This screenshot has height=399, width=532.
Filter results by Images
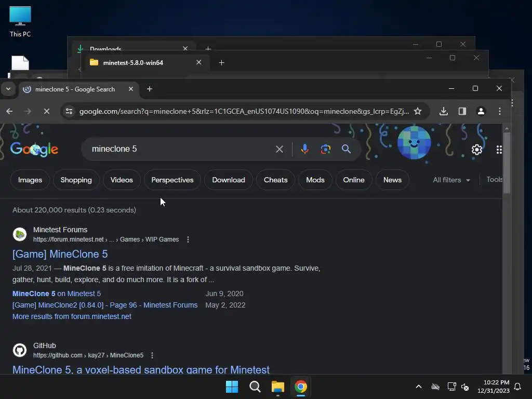(30, 180)
